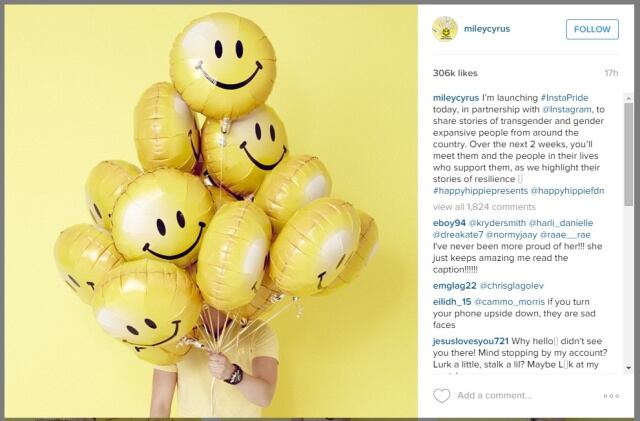Click the comments scrollbar thumb
The height and width of the screenshot is (421, 640).
click(x=629, y=154)
